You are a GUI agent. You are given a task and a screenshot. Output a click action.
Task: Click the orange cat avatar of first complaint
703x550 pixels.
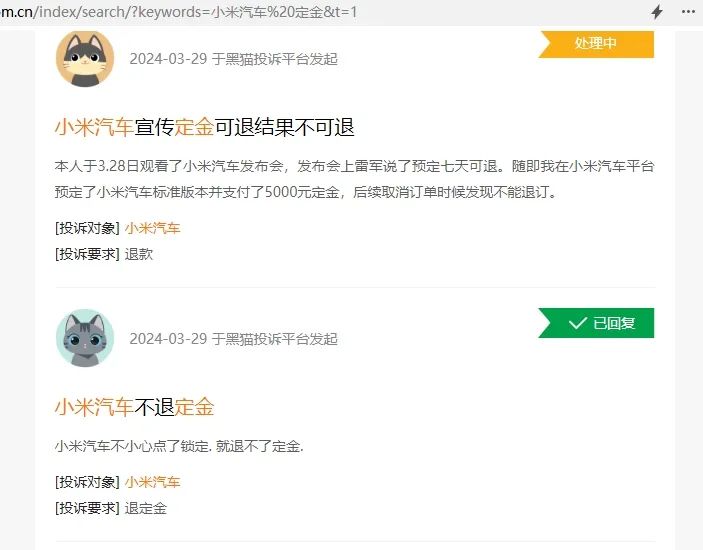pyautogui.click(x=85, y=59)
